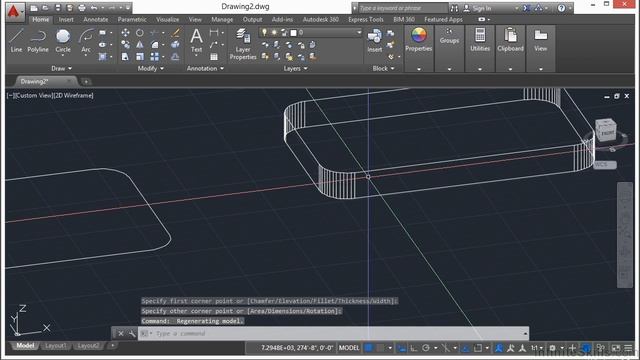Expand the Annotation panel
The image size is (640, 360).
[205, 68]
